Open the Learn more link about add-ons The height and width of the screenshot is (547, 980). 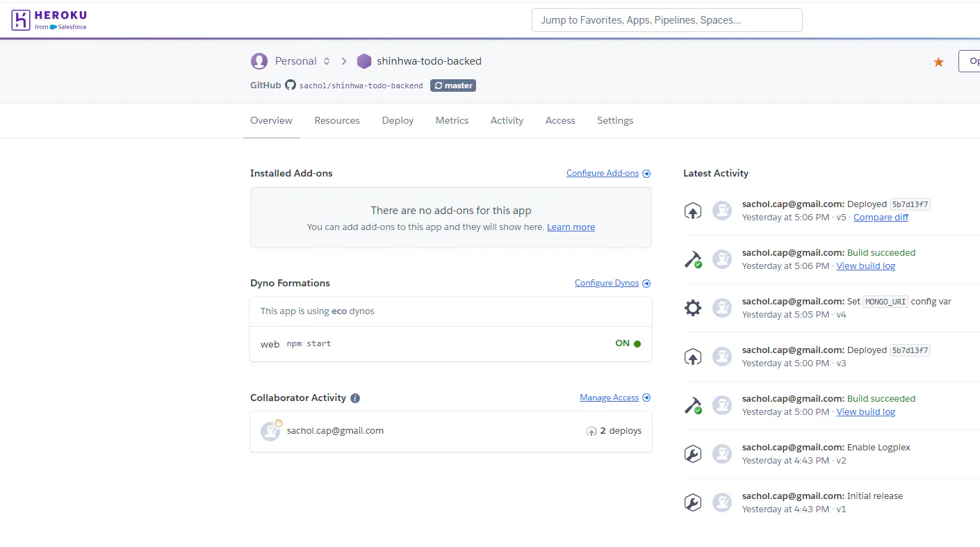coord(571,227)
